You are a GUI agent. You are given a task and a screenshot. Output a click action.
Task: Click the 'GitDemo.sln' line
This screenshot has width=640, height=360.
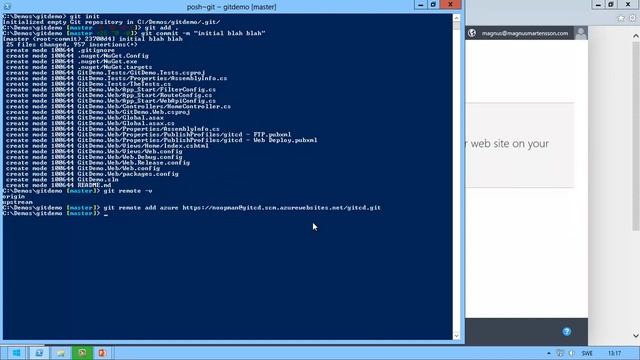click(x=62, y=180)
